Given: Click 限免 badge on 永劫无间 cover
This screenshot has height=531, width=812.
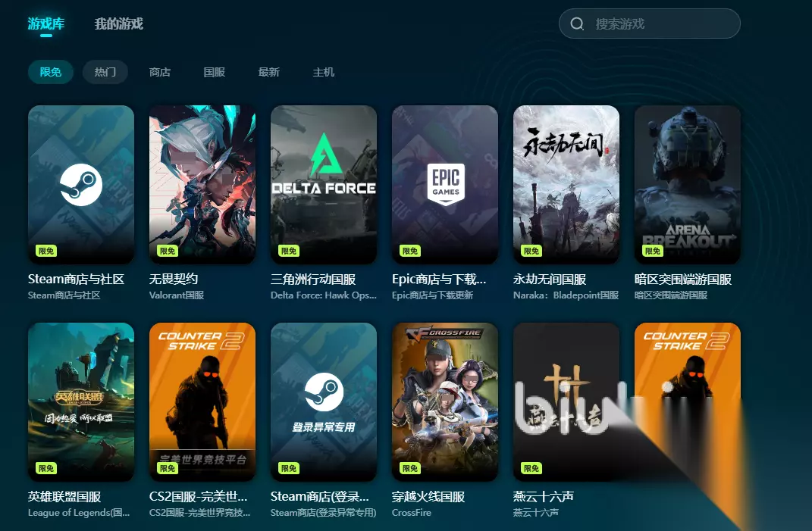Looking at the screenshot, I should pyautogui.click(x=531, y=251).
